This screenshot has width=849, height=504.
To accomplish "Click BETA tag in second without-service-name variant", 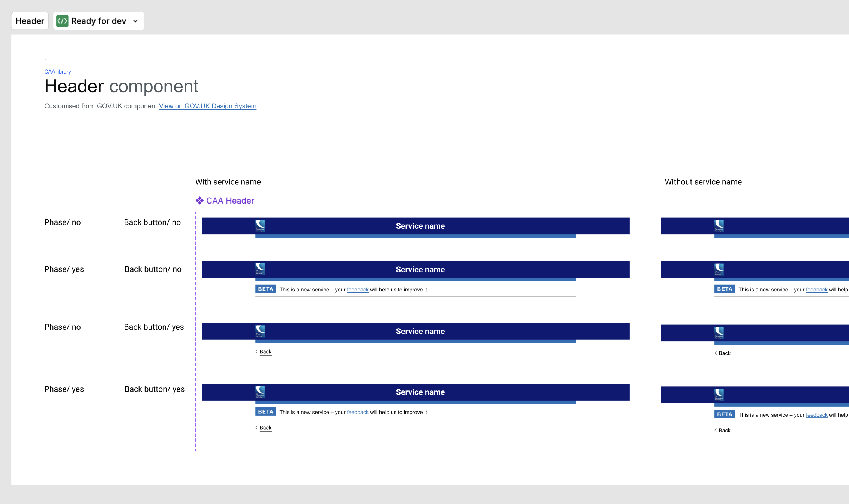I will coord(724,289).
